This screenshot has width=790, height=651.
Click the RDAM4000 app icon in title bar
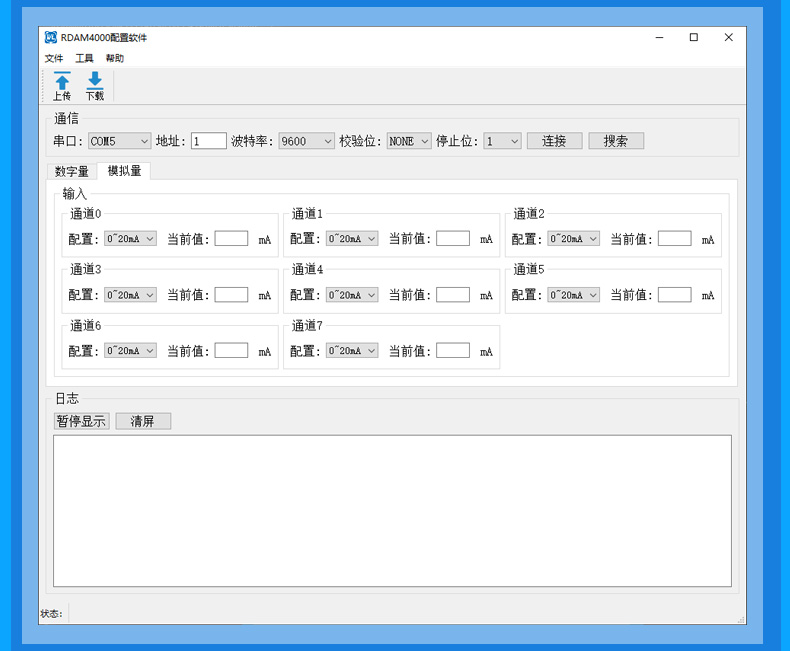tap(50, 37)
